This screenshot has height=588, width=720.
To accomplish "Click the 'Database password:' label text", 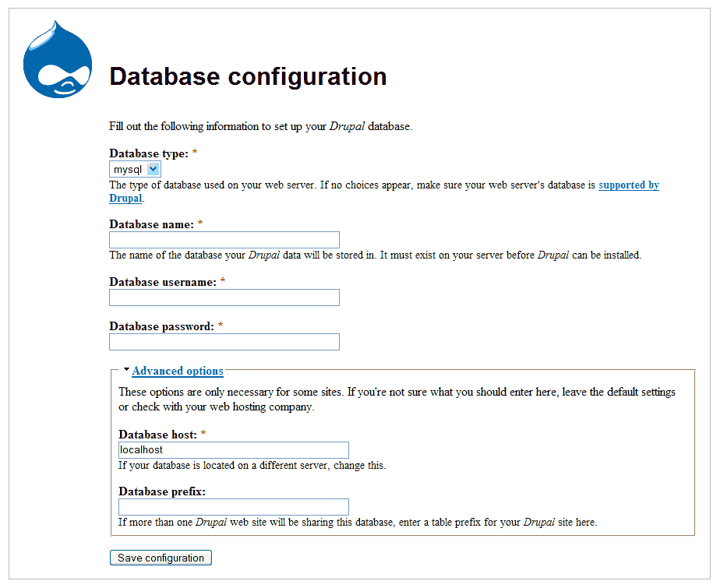I will tap(161, 326).
